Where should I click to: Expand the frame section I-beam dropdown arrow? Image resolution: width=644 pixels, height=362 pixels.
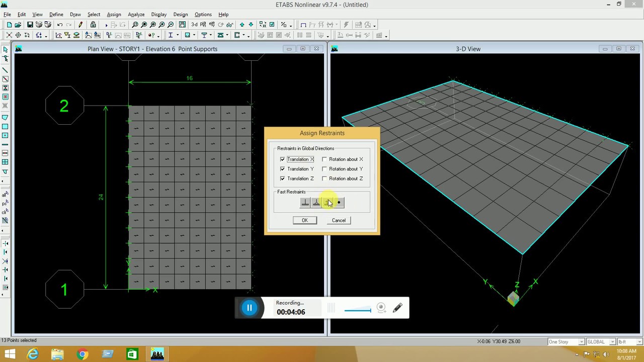tap(177, 35)
